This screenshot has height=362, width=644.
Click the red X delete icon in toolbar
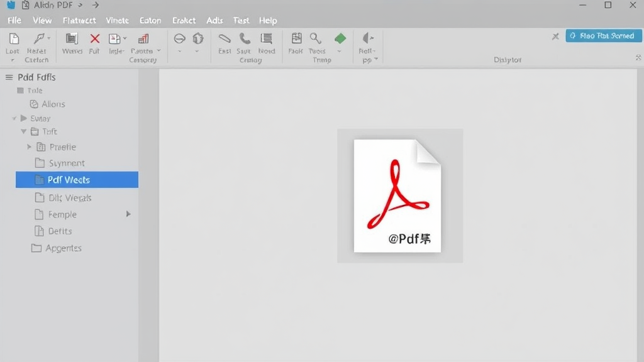click(x=94, y=39)
